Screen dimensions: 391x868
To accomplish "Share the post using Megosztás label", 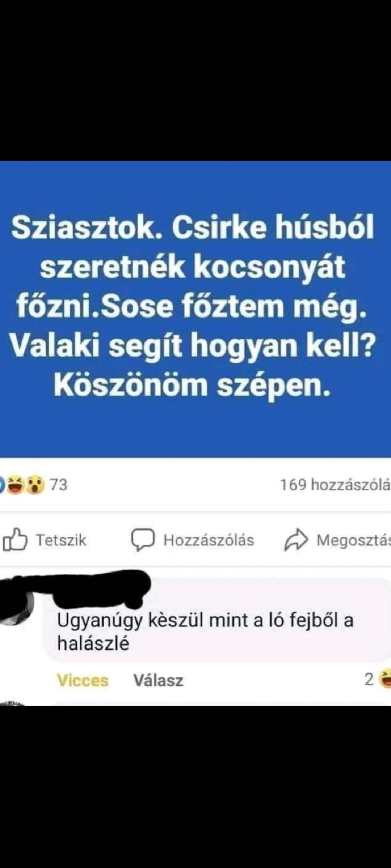I will (x=353, y=540).
